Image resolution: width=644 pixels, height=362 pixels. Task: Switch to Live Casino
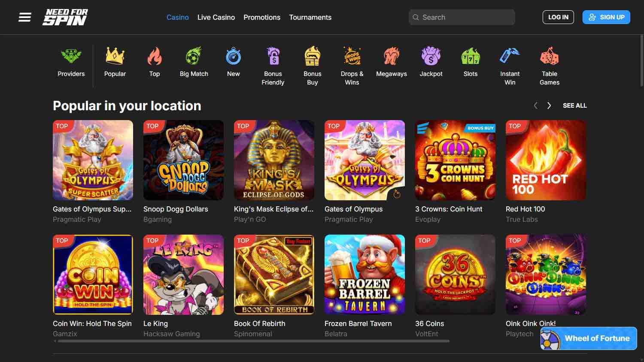point(216,17)
